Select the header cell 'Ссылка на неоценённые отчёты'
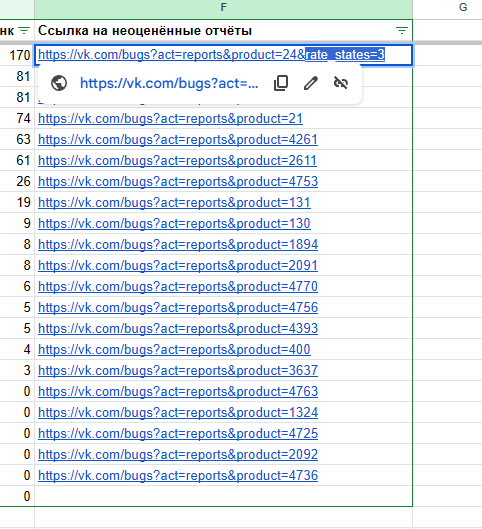 click(x=223, y=31)
